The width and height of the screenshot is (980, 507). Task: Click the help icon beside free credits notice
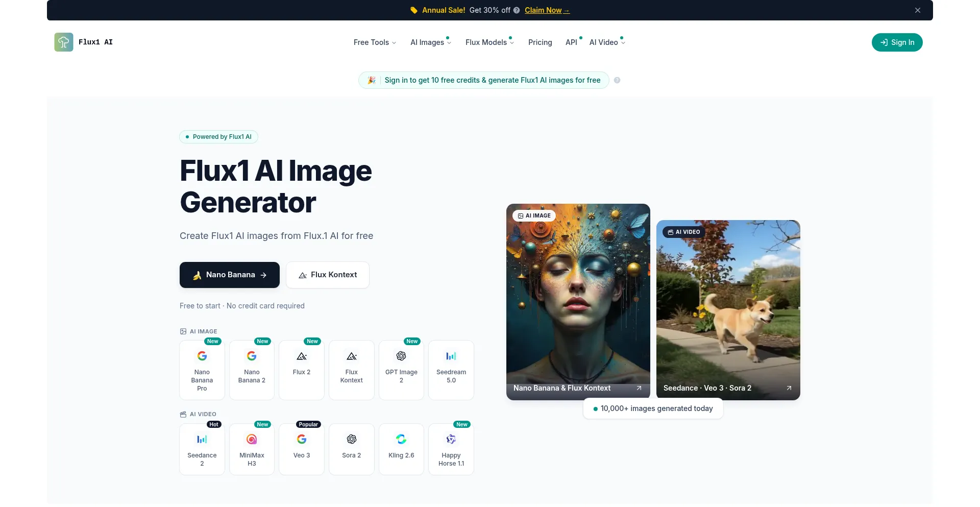(617, 80)
